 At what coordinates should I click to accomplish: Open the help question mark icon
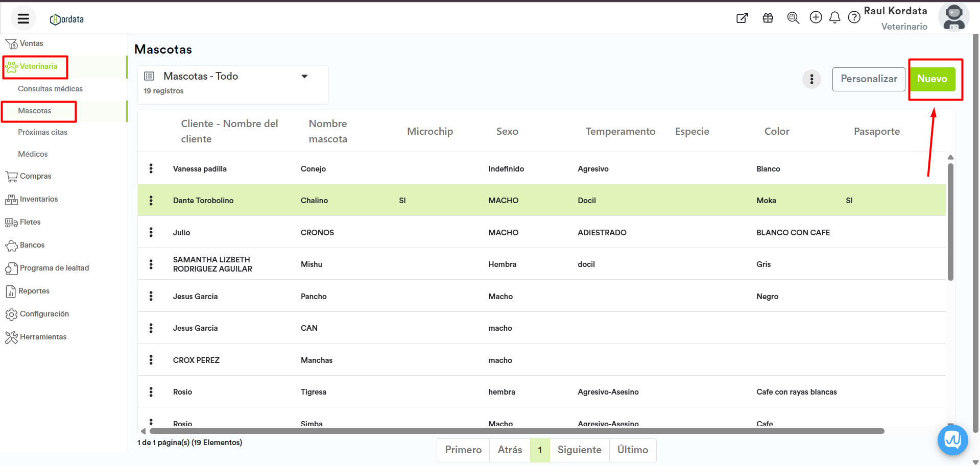pos(854,18)
